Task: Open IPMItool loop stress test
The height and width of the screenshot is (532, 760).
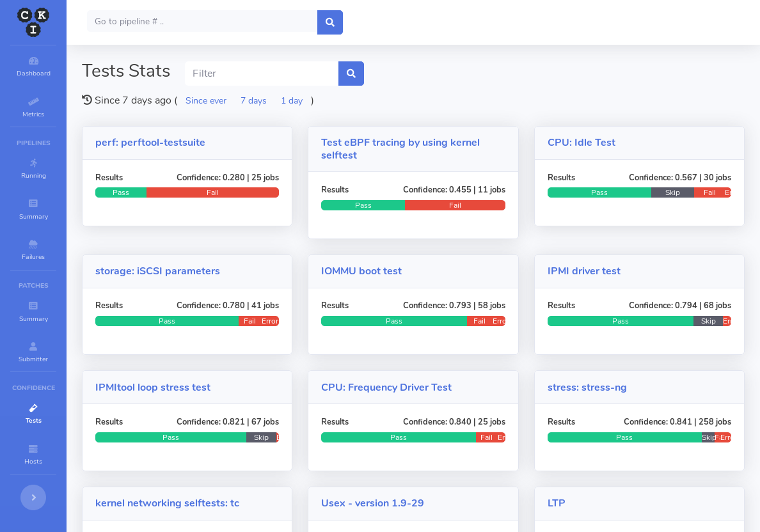Action: (153, 387)
